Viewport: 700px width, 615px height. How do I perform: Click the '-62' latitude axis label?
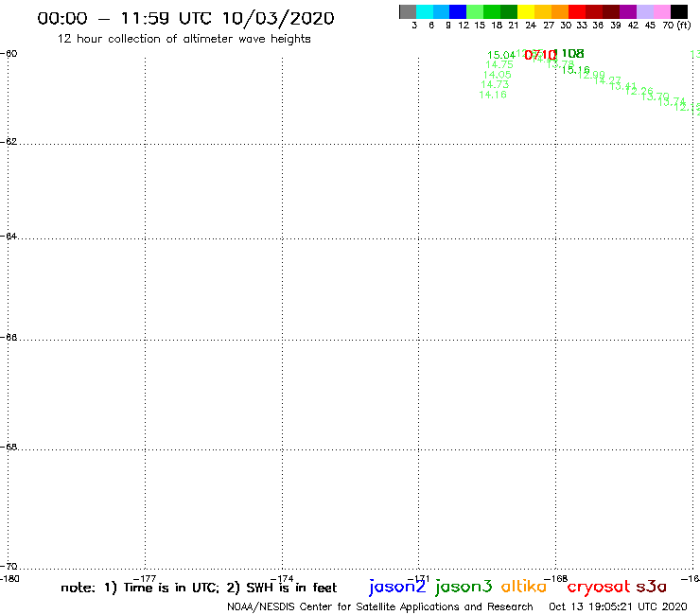(9, 142)
